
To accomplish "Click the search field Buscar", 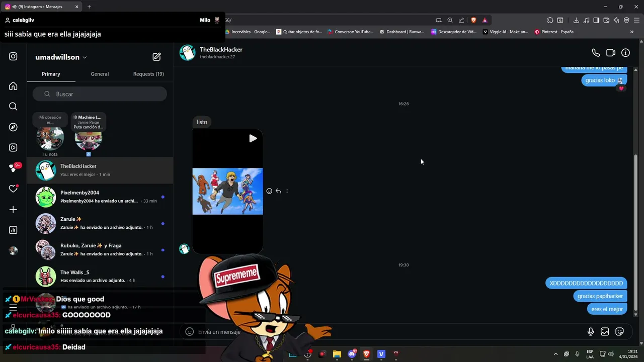I will [x=100, y=94].
